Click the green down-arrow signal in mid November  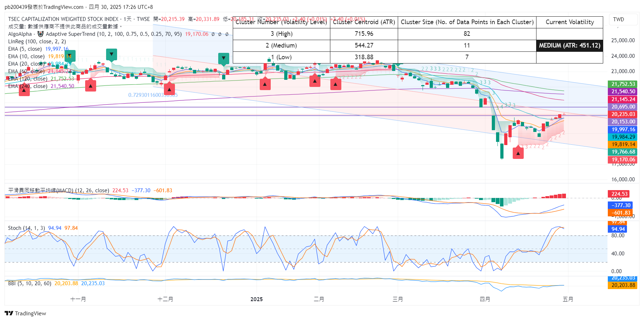click(111, 55)
